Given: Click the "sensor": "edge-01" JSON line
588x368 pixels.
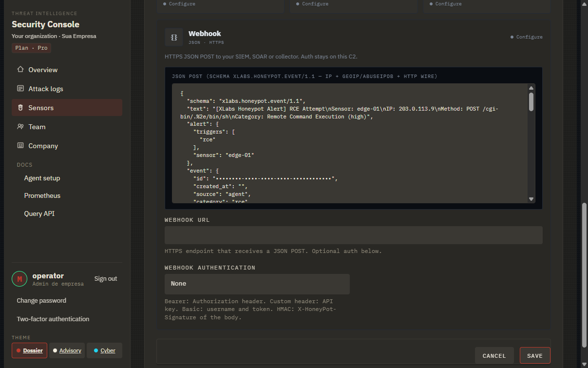Looking at the screenshot, I should 224,155.
